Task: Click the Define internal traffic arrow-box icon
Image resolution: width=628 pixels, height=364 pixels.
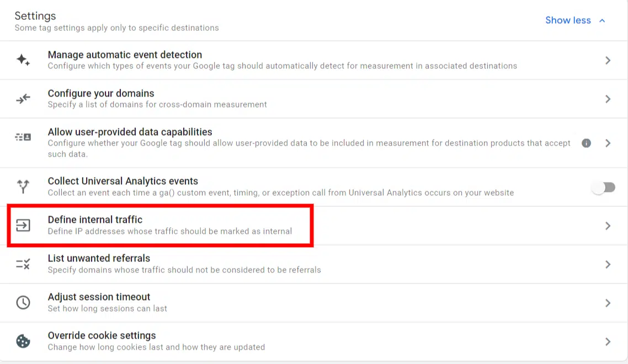Action: pyautogui.click(x=23, y=226)
